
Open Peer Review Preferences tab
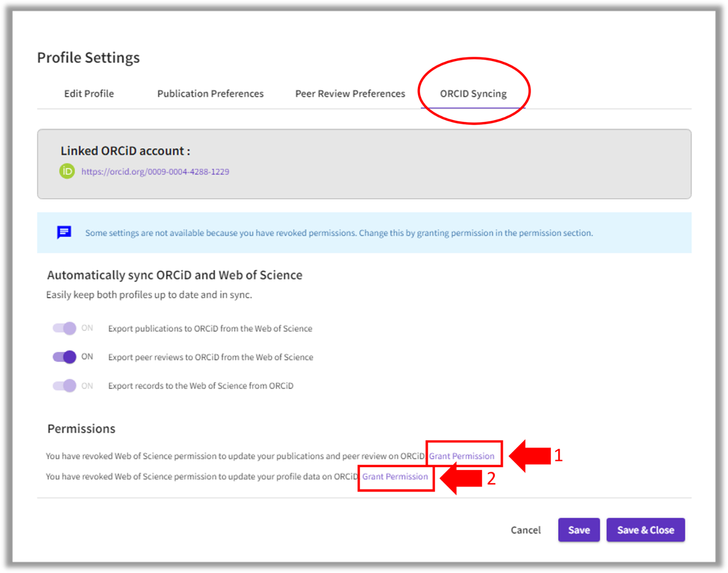coord(350,93)
